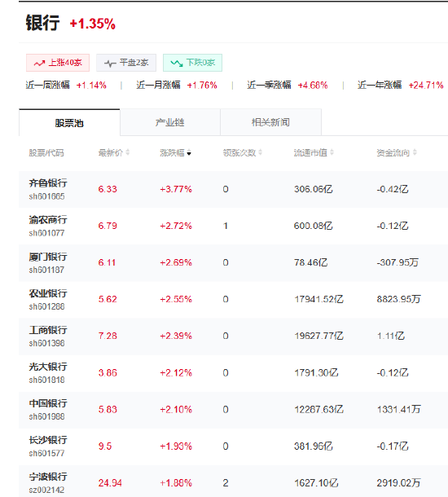Image resolution: width=448 pixels, height=497 pixels.
Task: Click the +2.72% change for 渝农商行
Action: click(x=176, y=226)
